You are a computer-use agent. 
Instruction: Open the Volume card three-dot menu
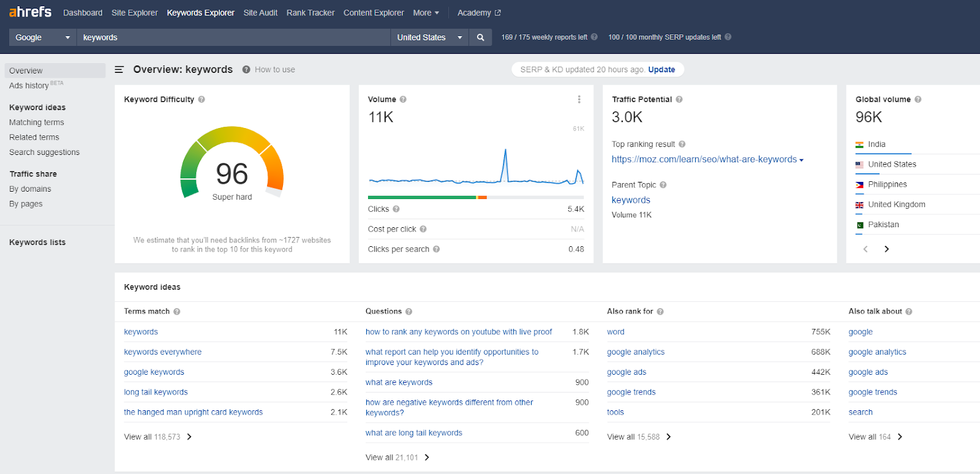point(579,99)
